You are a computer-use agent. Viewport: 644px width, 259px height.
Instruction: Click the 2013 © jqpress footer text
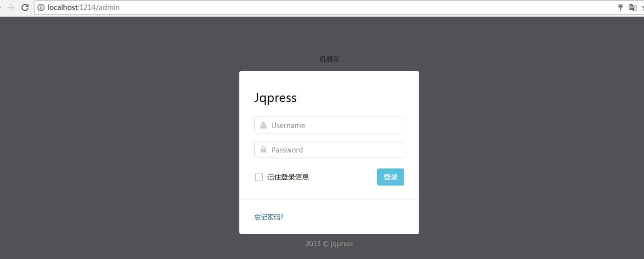pyautogui.click(x=329, y=244)
